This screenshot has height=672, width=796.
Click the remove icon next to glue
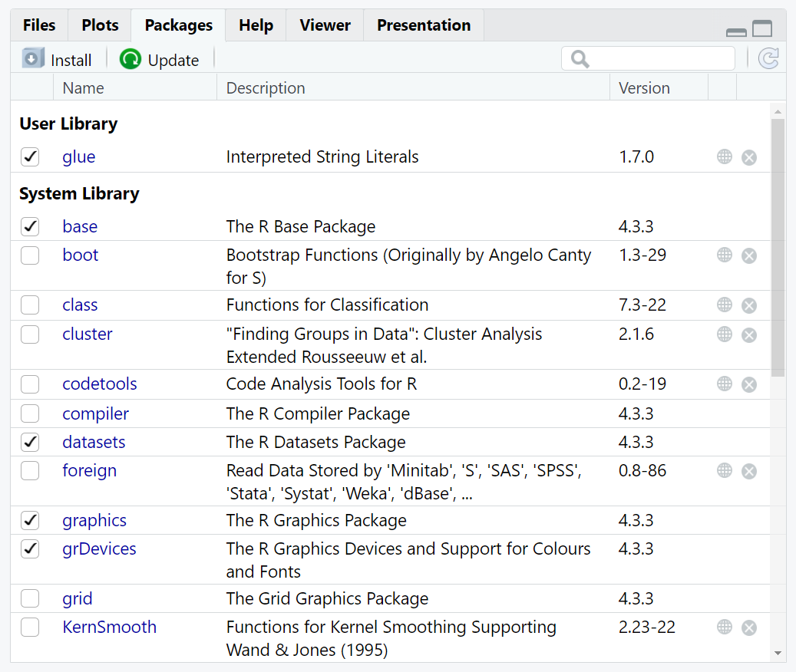750,156
